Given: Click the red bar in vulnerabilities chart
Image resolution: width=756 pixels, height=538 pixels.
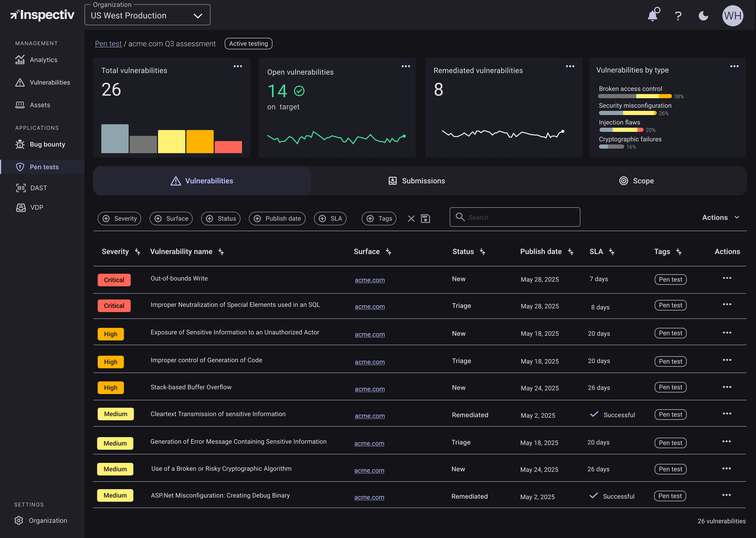Looking at the screenshot, I should pyautogui.click(x=228, y=147).
